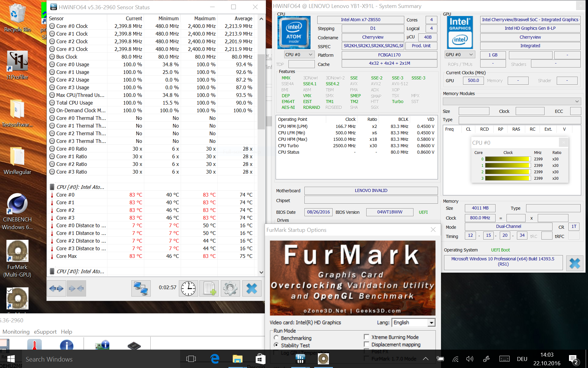Open the Help menu in HWiNFO
Viewport: 588px width, 368px height.
tap(66, 332)
